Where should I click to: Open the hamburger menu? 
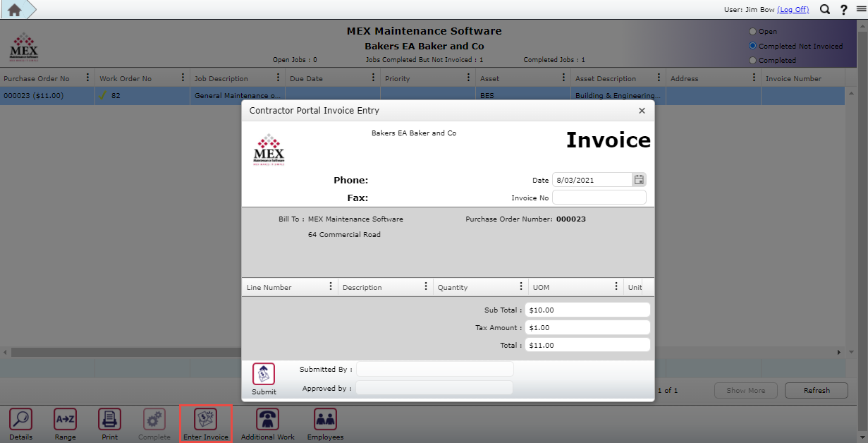pos(862,9)
